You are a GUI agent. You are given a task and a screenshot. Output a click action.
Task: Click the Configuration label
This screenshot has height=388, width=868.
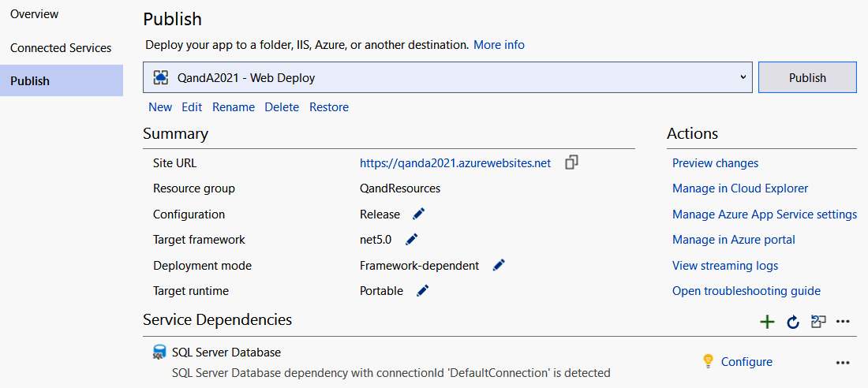point(189,215)
